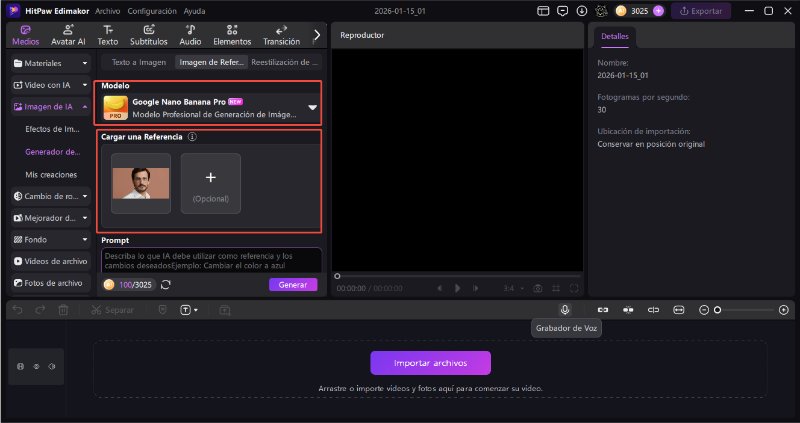Mute the track with speaker icon
Viewport: 800px width, 423px height.
click(x=52, y=366)
